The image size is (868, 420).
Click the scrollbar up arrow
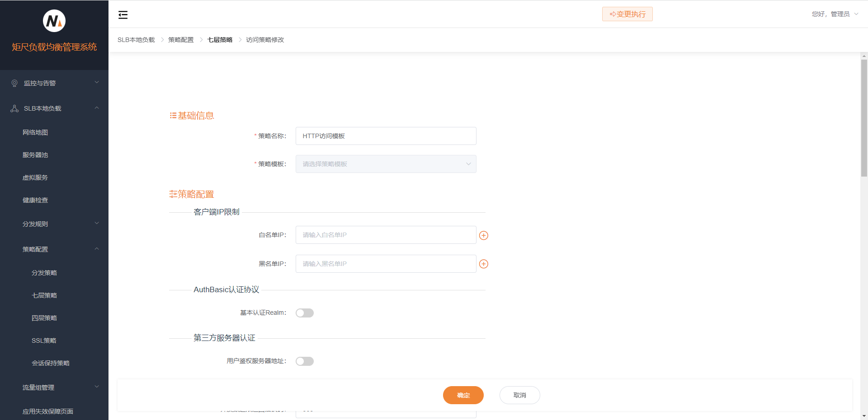864,56
